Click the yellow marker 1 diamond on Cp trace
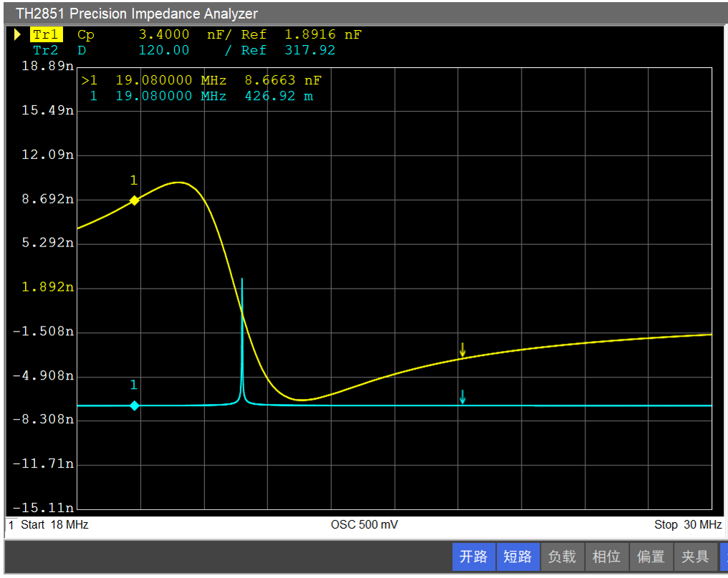 coord(134,201)
